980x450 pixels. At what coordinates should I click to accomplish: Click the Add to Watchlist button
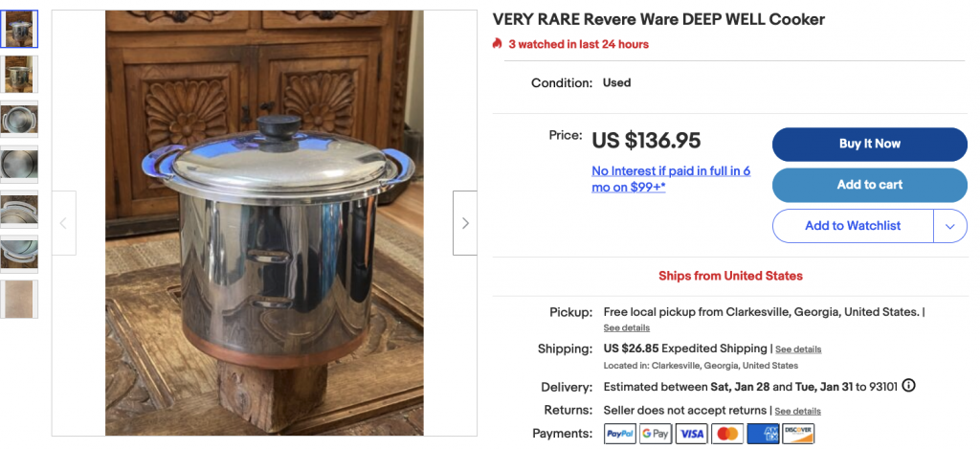click(x=853, y=226)
